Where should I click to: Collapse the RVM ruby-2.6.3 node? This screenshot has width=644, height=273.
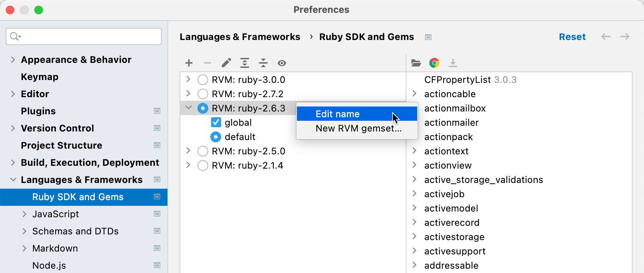coord(189,108)
